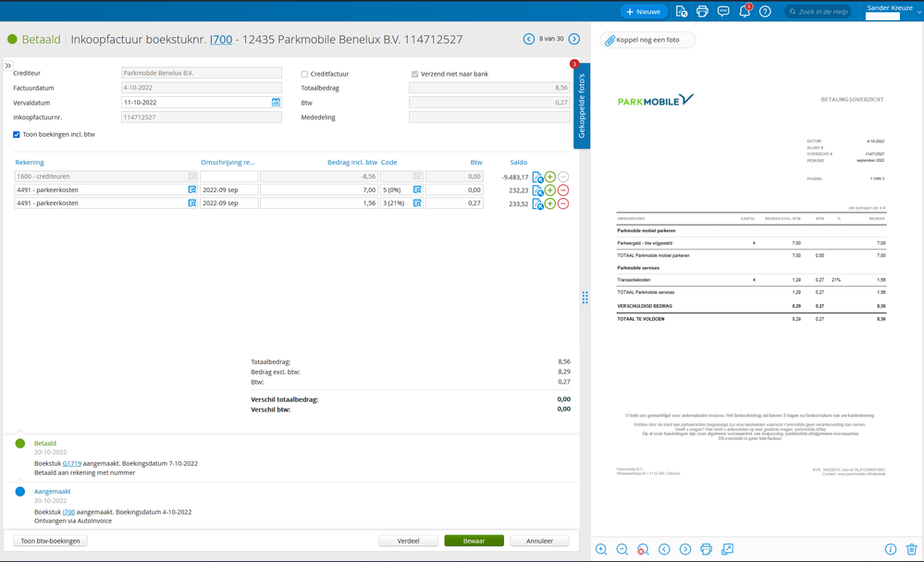Viewport: 924px width, 562px height.
Task: Edit the 2022-09 sep description in 1,56 row
Action: pos(228,202)
